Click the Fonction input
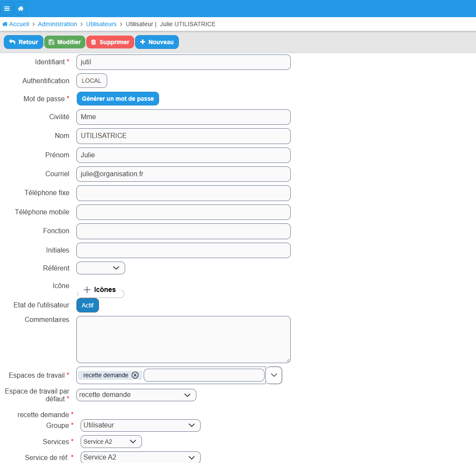This screenshot has width=476, height=463. coord(184,231)
